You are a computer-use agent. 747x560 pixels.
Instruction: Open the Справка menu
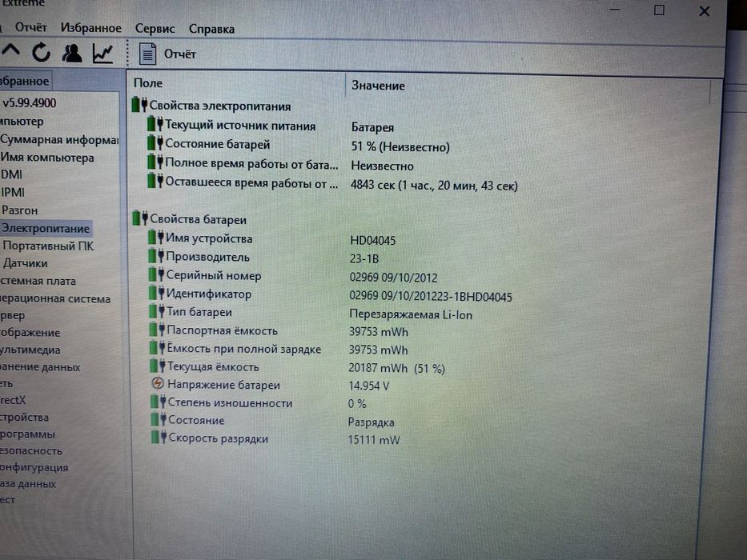pyautogui.click(x=211, y=29)
